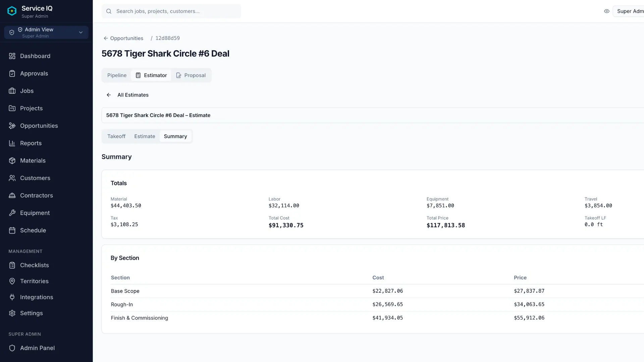
Task: Click the Projects folder icon
Action: (x=12, y=108)
